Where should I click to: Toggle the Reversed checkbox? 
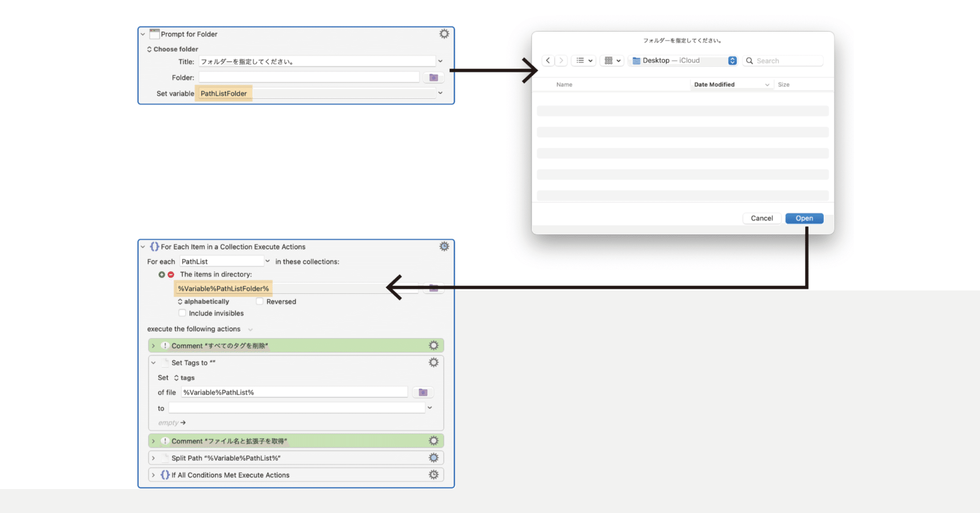coord(260,302)
